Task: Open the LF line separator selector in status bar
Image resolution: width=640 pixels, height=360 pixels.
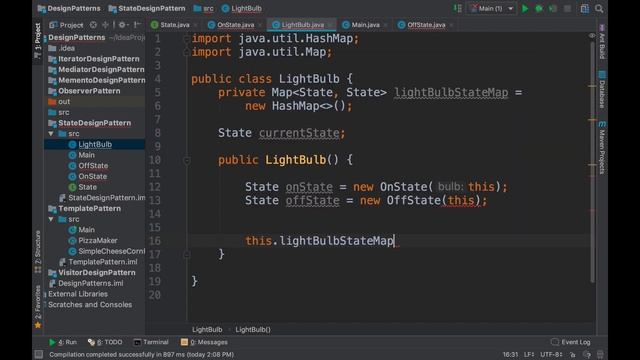Action: click(529, 354)
